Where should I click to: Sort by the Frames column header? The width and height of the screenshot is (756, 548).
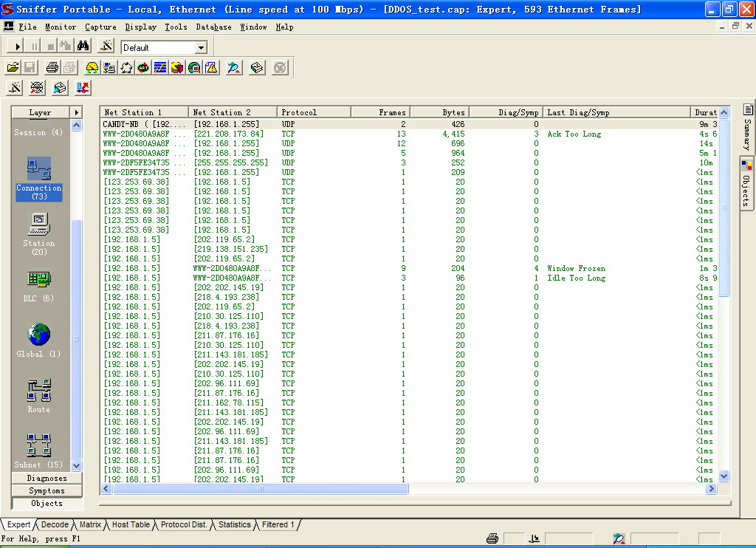(x=380, y=112)
